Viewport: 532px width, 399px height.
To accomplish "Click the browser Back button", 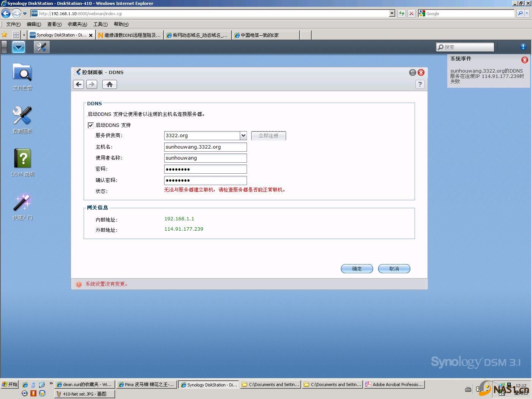I will pyautogui.click(x=6, y=14).
